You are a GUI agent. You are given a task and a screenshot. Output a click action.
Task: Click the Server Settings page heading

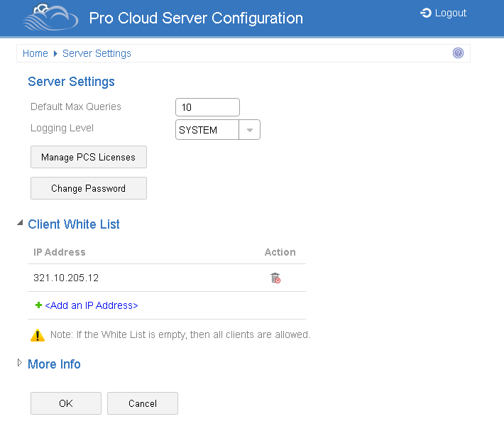tap(71, 82)
